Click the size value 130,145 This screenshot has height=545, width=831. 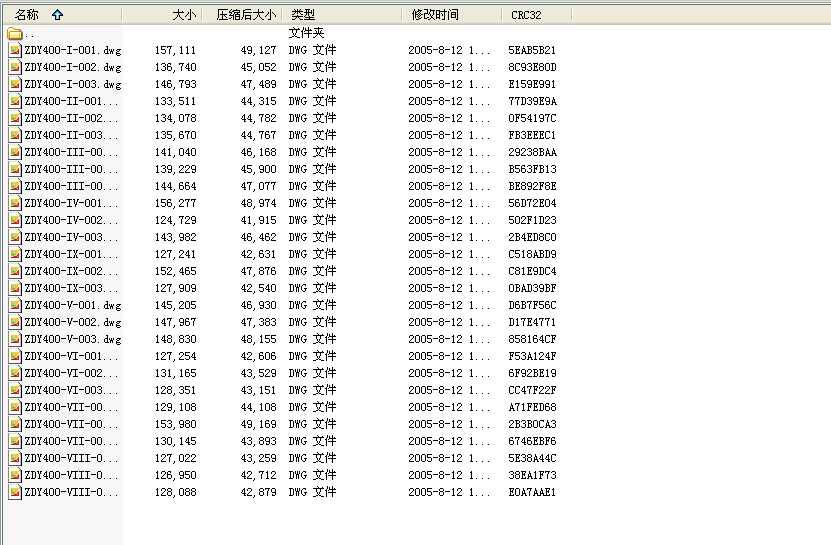(175, 441)
